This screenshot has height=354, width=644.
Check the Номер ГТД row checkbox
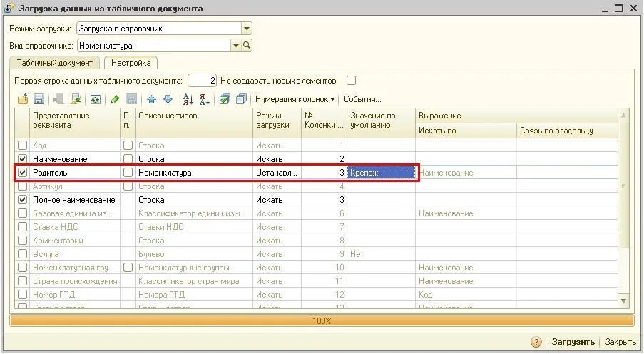pos(23,294)
